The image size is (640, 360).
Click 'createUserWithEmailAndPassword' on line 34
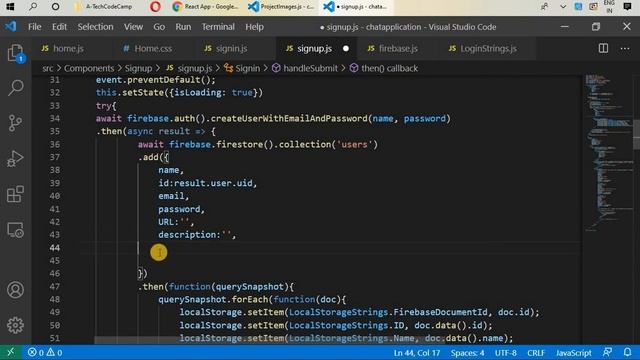click(289, 119)
